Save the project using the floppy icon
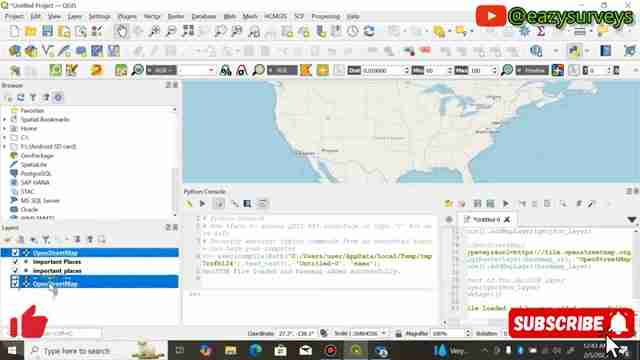 pos(47,31)
